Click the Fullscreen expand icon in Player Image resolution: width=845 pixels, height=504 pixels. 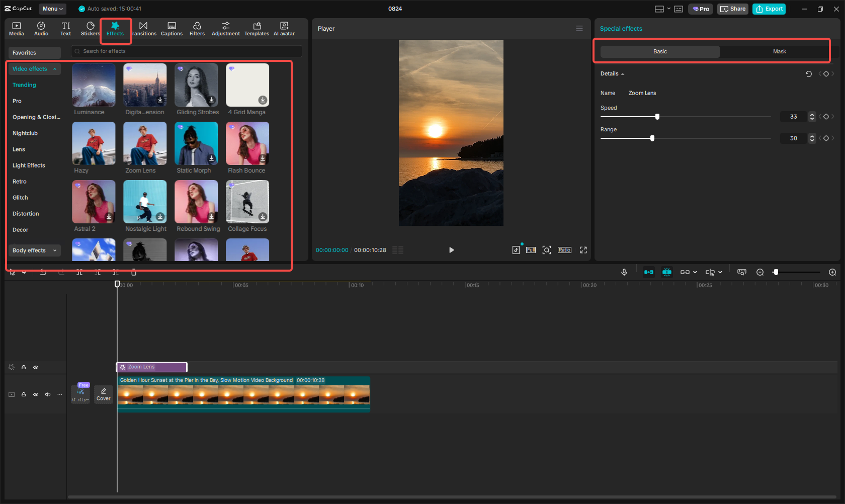(x=583, y=249)
